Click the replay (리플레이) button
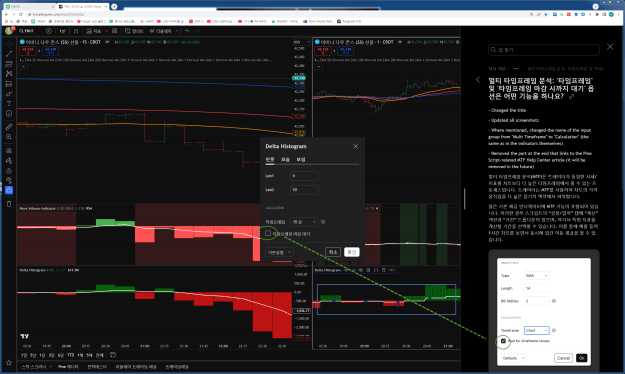This screenshot has height=374, width=625. 161,31
